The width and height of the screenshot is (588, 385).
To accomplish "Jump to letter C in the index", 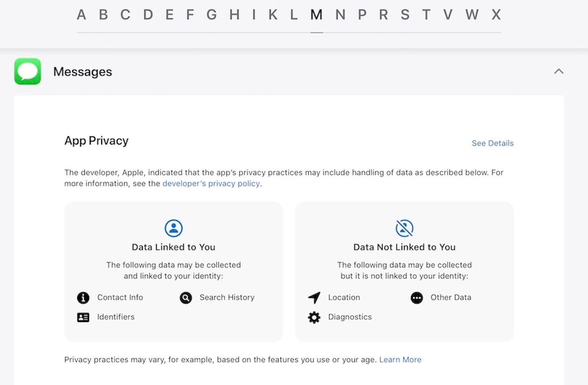I will click(x=125, y=15).
